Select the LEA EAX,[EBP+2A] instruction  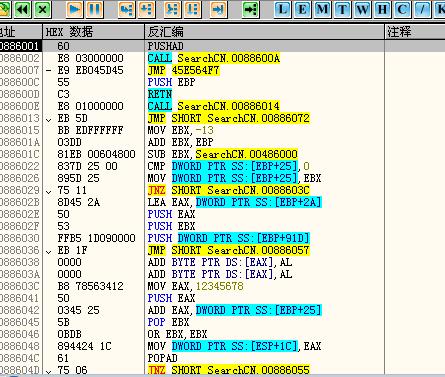235,202
